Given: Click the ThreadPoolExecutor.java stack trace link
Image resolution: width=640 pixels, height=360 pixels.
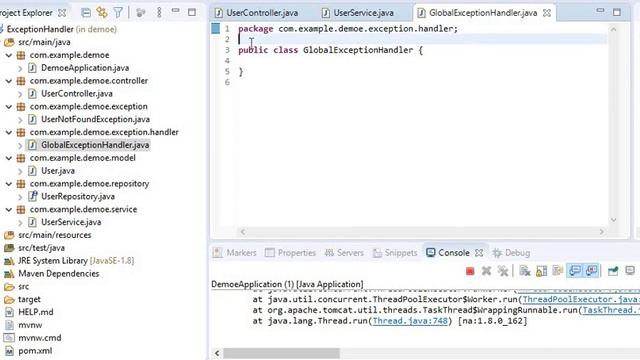Looking at the screenshot, I should (581, 299).
